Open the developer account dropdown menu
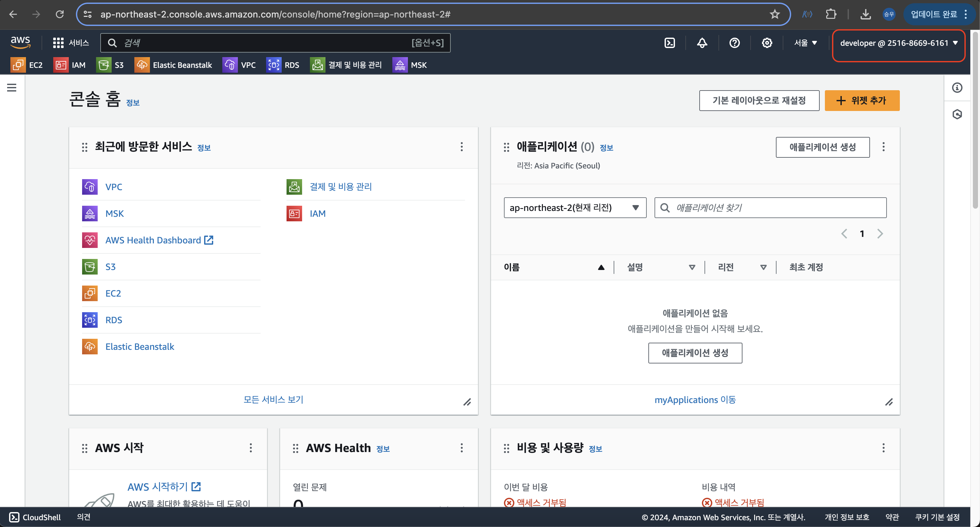This screenshot has width=980, height=527. click(x=899, y=43)
